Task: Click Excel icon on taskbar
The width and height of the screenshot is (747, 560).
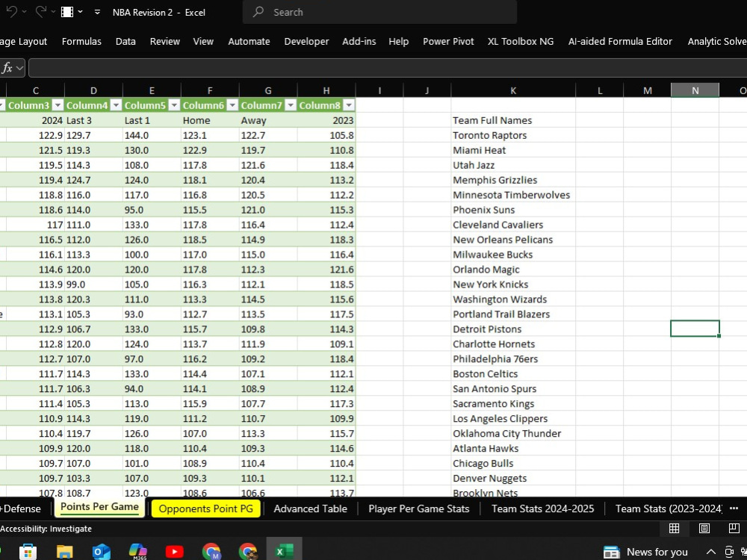Action: point(284,552)
